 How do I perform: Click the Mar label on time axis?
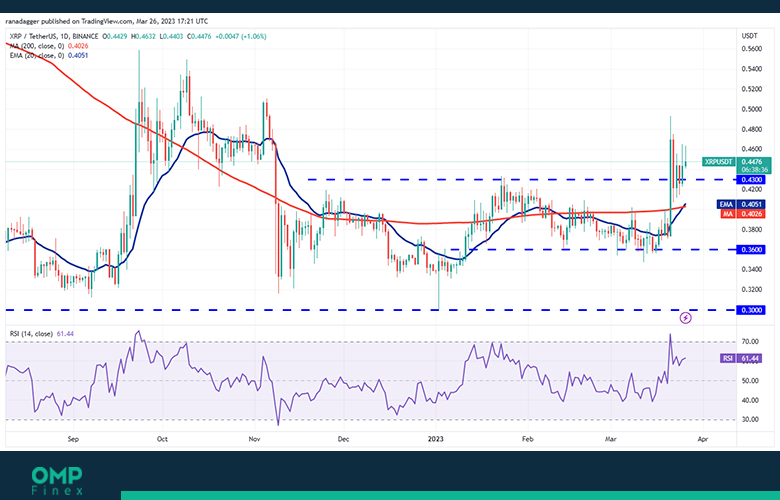tap(610, 439)
